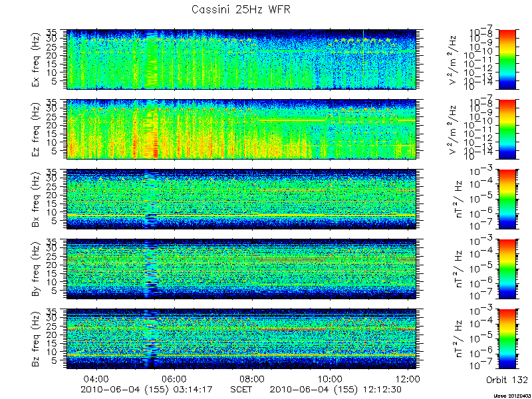Click the color bar beside the Ex panel
The width and height of the screenshot is (532, 399).
(x=507, y=59)
